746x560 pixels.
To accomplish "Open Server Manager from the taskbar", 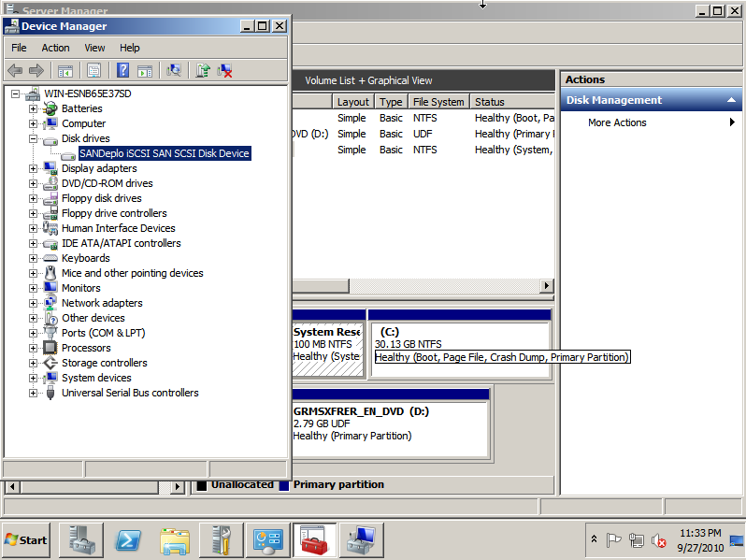I will [x=81, y=539].
